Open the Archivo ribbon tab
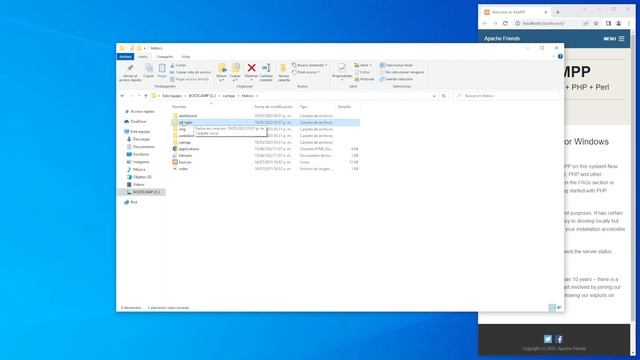The width and height of the screenshot is (640, 360). pyautogui.click(x=126, y=57)
